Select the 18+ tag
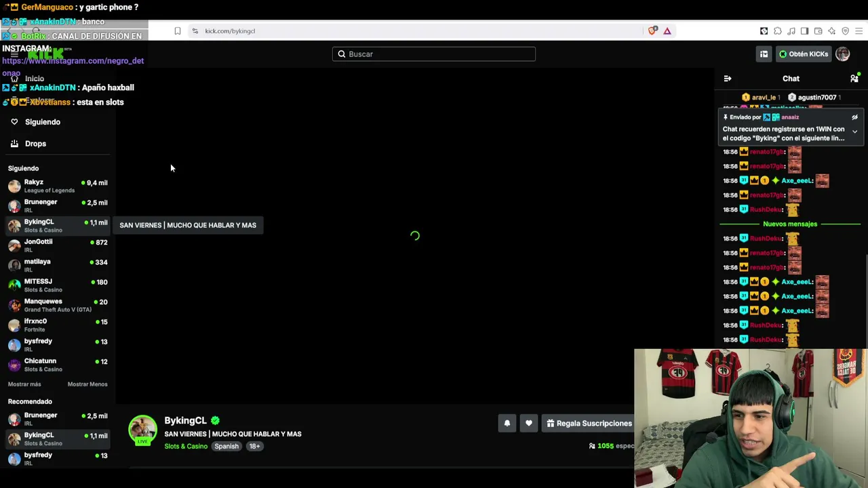 254,447
